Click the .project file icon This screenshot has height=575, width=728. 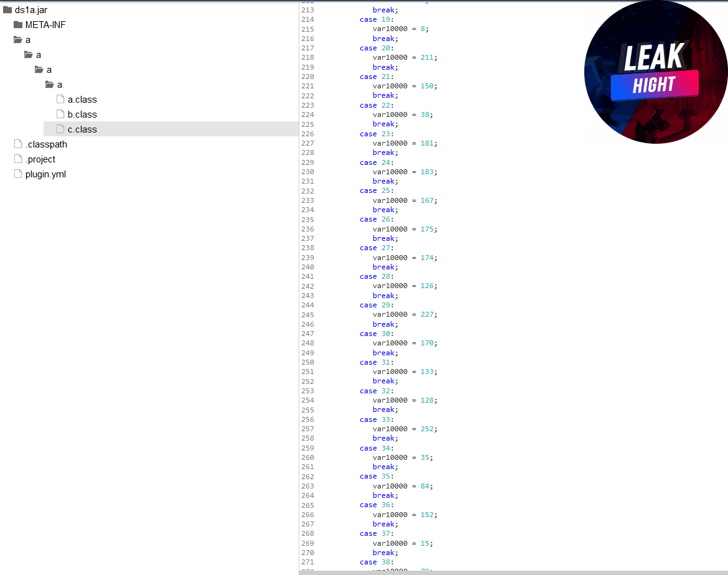coord(18,159)
